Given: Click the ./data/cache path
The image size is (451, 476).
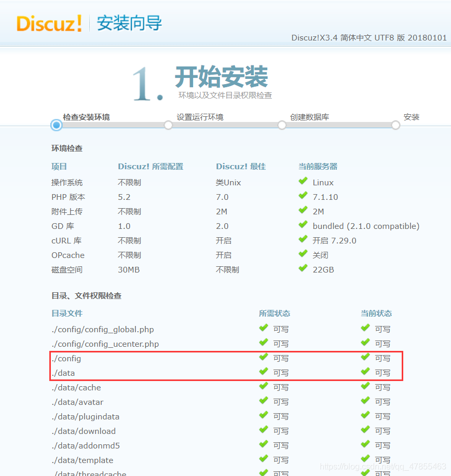Looking at the screenshot, I should pyautogui.click(x=76, y=388).
